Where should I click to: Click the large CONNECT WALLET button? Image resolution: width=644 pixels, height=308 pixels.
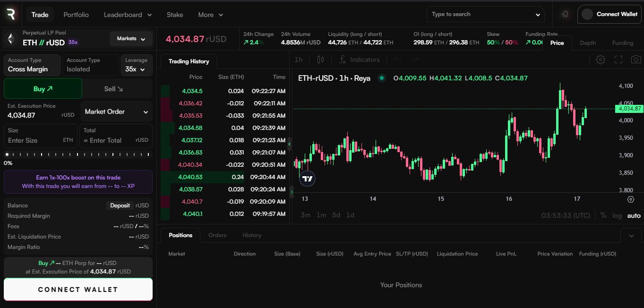pyautogui.click(x=78, y=290)
